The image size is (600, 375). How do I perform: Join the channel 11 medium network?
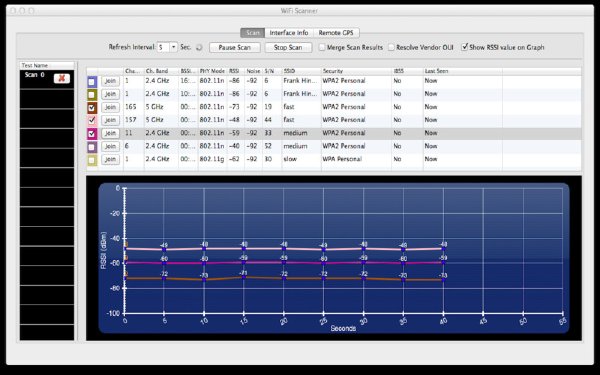(x=110, y=133)
